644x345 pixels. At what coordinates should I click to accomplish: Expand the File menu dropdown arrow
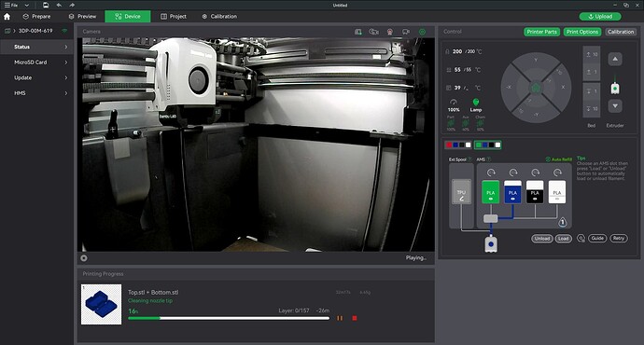pyautogui.click(x=27, y=6)
